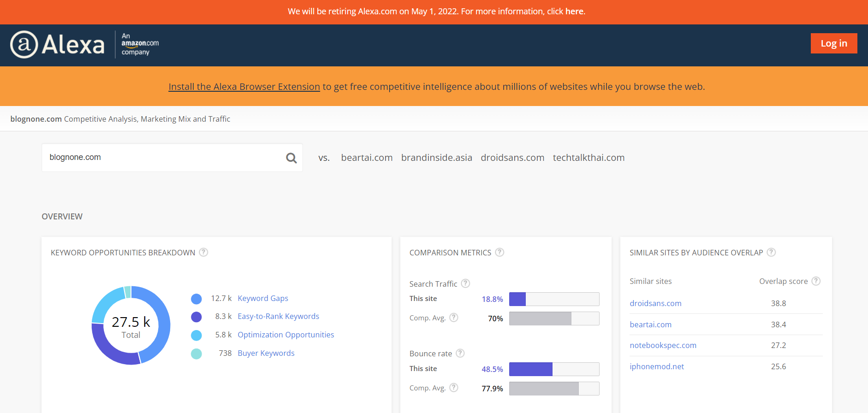Open help icon for Similar Sites by Audience Overlap
The width and height of the screenshot is (868, 413).
tap(771, 252)
